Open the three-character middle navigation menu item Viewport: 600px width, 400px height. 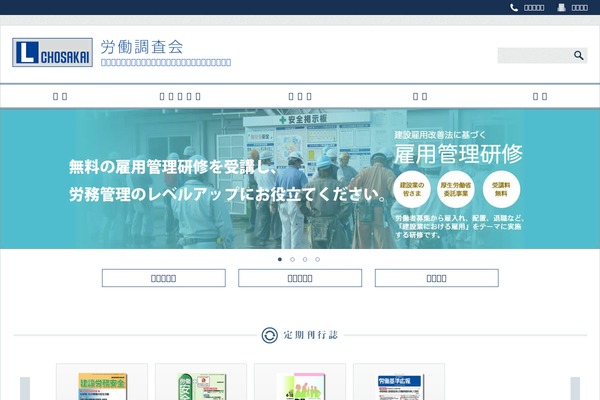point(300,96)
